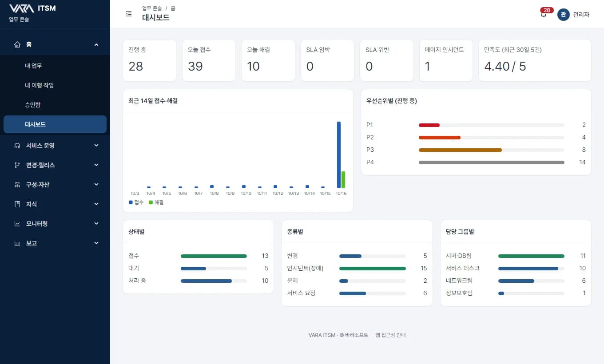Image resolution: width=604 pixels, height=364 pixels.
Task: Click the 인시던트(장애) row label
Action: (x=306, y=268)
